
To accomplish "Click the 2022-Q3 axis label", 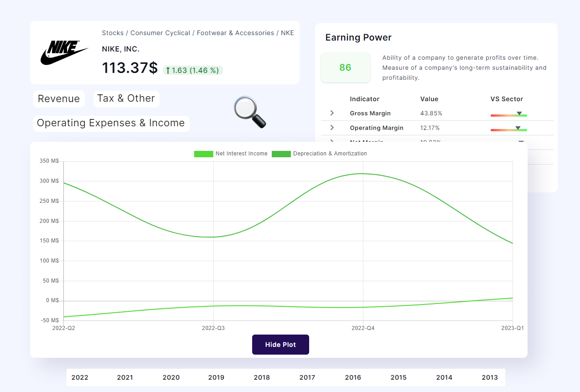I will pyautogui.click(x=213, y=328).
